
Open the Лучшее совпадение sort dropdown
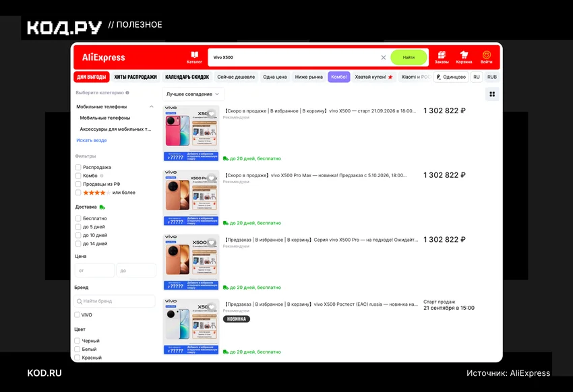193,94
